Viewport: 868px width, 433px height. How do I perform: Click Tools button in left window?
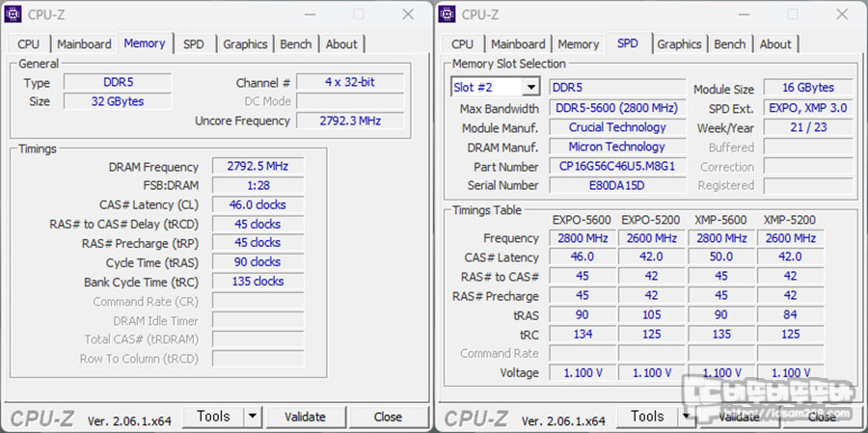214,417
